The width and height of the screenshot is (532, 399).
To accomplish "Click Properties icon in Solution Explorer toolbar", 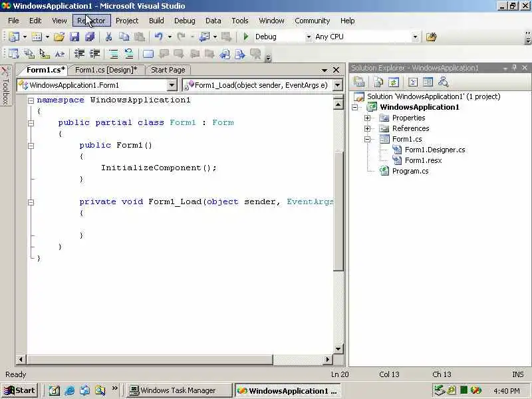I will tap(358, 82).
